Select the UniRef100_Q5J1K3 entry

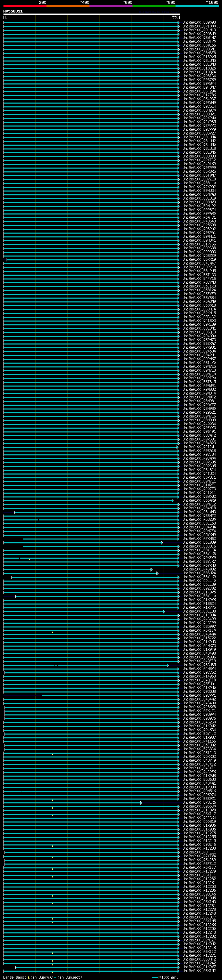(199, 286)
